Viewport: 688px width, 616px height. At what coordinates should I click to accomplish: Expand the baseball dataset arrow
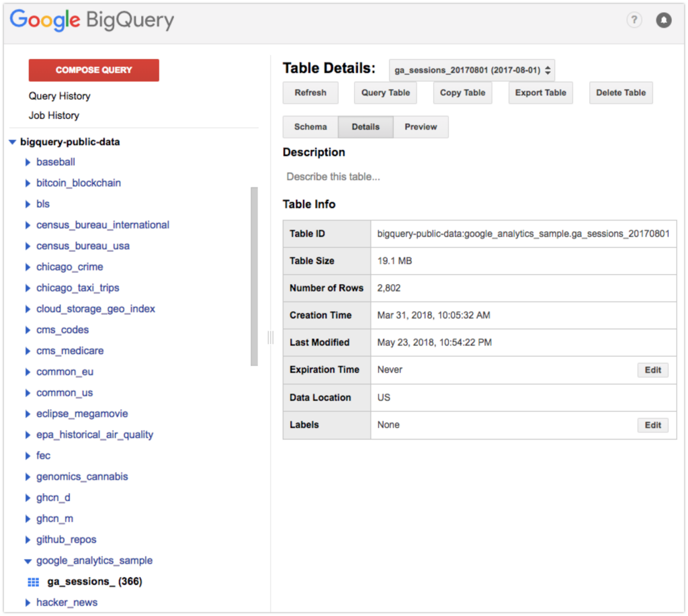pos(28,163)
